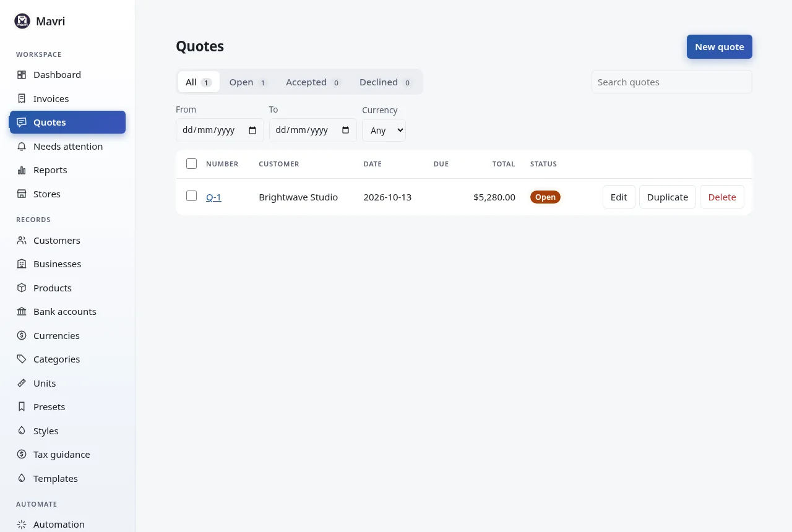Viewport: 792px width, 532px height.
Task: Click the Open status badge
Action: pos(545,197)
